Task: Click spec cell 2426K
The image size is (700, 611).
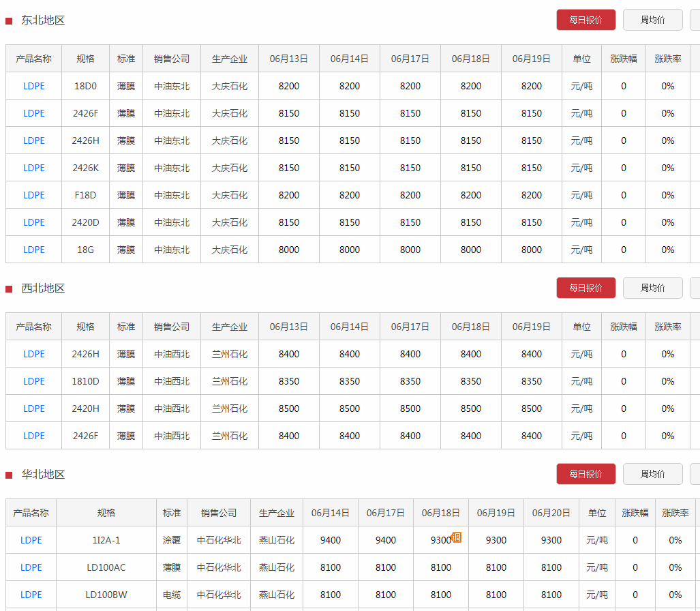Action: (85, 168)
